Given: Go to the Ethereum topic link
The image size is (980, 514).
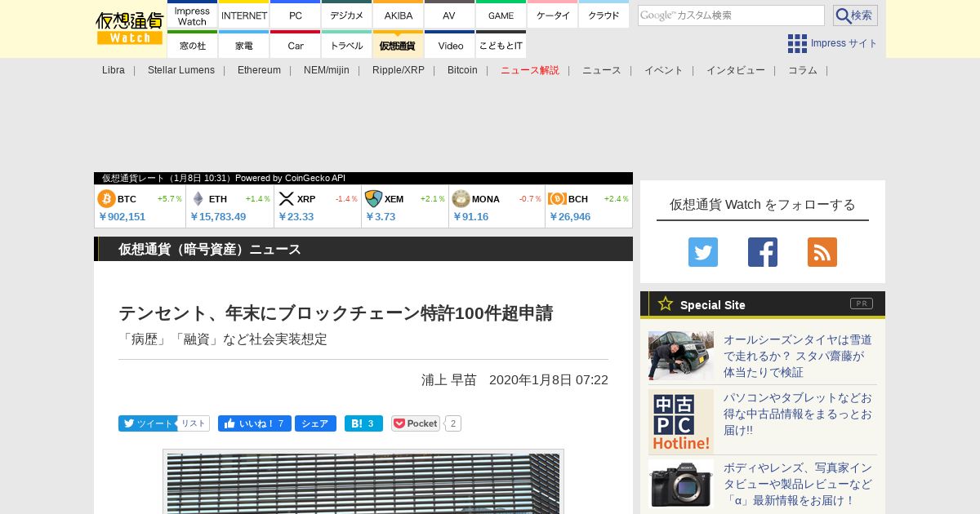Looking at the screenshot, I should (259, 70).
